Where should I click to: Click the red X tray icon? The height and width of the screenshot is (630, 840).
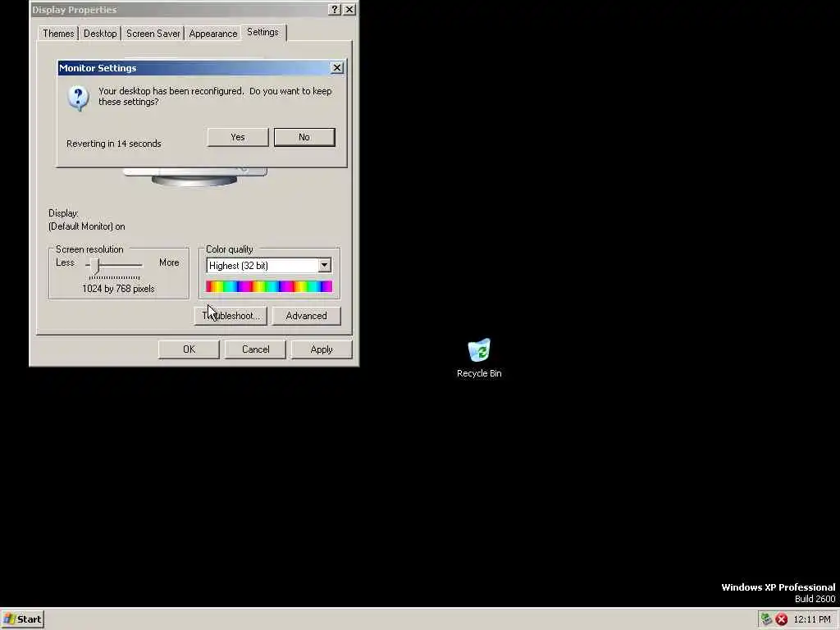[782, 619]
